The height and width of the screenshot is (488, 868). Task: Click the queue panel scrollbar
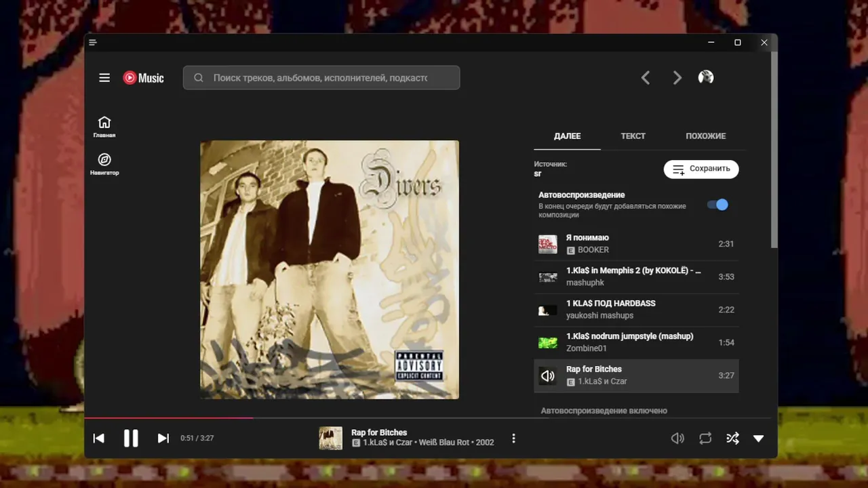coord(774,150)
